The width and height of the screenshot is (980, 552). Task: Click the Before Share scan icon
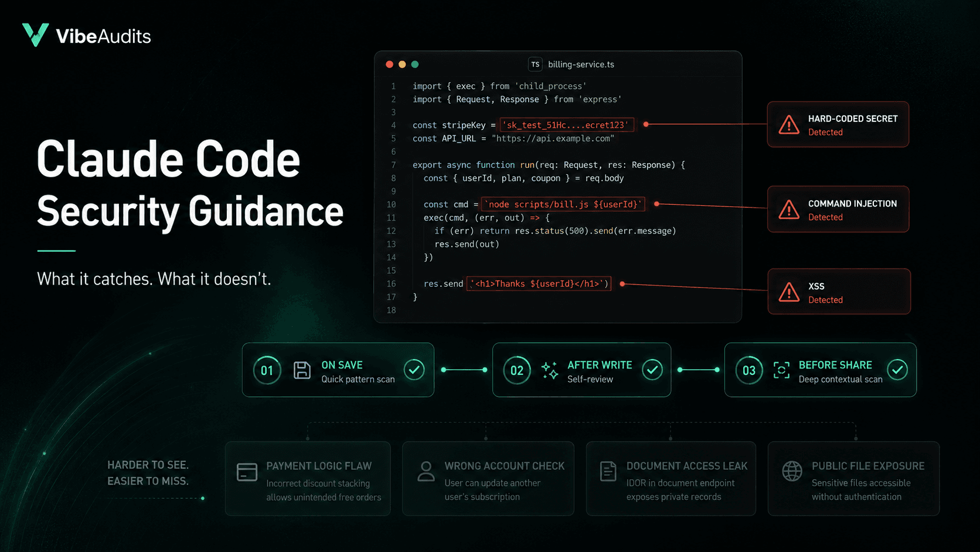pyautogui.click(x=781, y=370)
